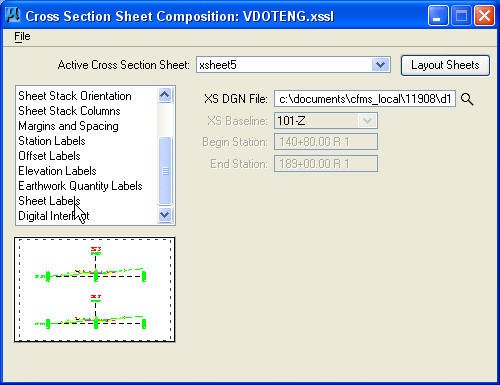Screen dimensions: 500x385
Task: Click the XS DGN File path field
Action: point(365,99)
